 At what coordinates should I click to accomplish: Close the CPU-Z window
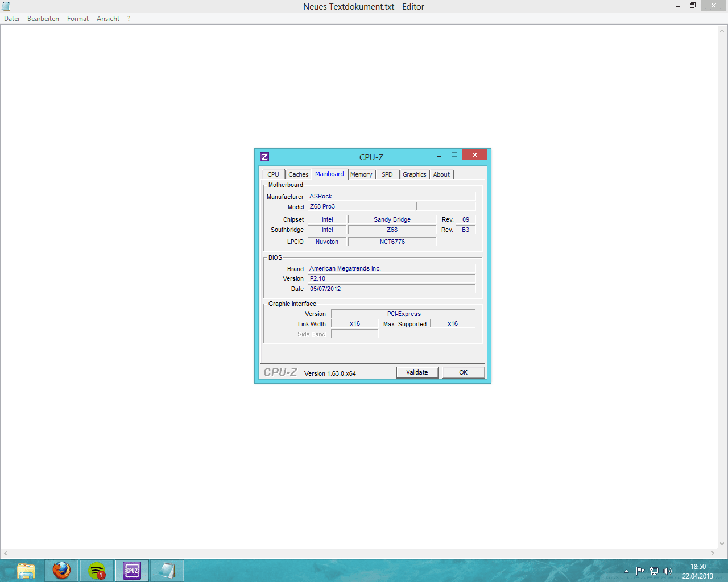(474, 155)
